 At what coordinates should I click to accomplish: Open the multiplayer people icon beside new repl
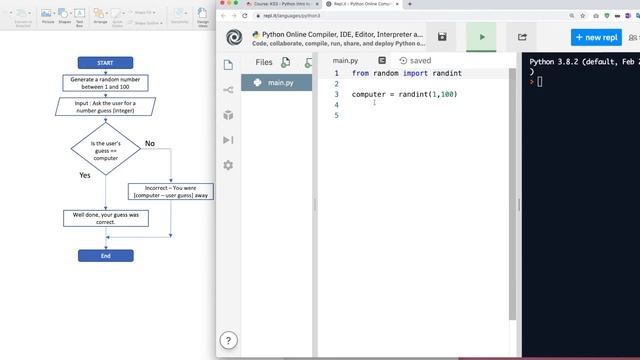coord(633,38)
